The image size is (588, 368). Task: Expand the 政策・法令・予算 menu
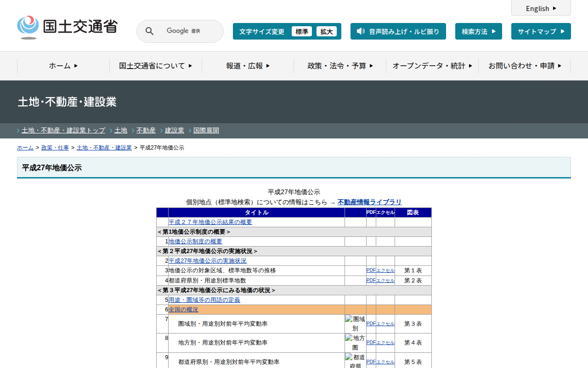[x=340, y=66]
